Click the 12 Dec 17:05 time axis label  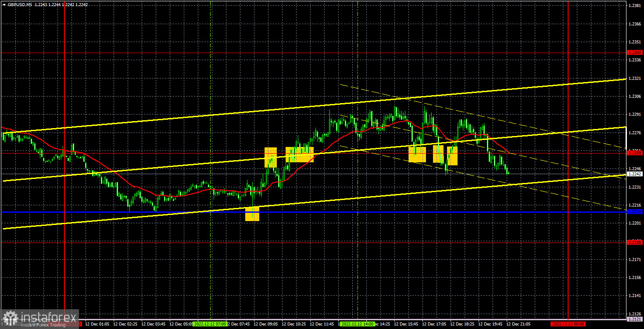433,324
